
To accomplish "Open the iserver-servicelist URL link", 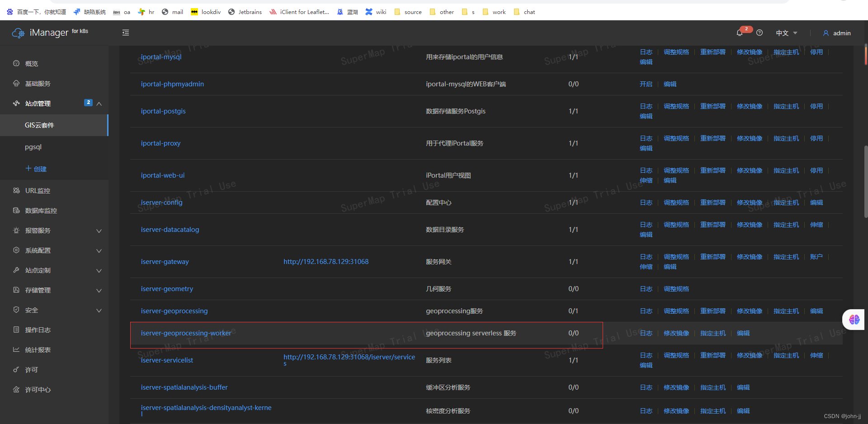I will tap(349, 360).
